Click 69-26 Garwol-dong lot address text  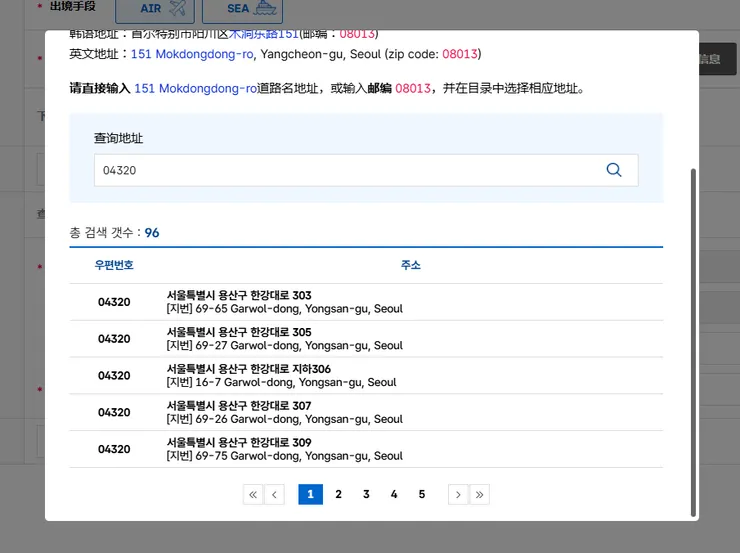click(285, 419)
